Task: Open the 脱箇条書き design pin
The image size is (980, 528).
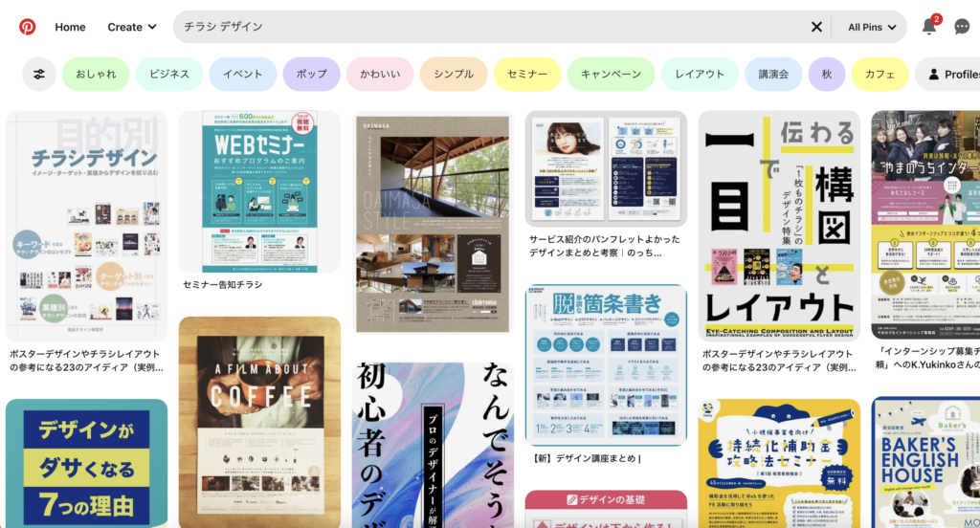Action: 606,365
